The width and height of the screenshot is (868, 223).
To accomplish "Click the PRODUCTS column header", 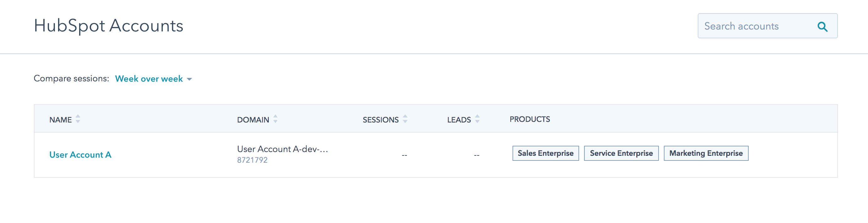I will coord(530,119).
